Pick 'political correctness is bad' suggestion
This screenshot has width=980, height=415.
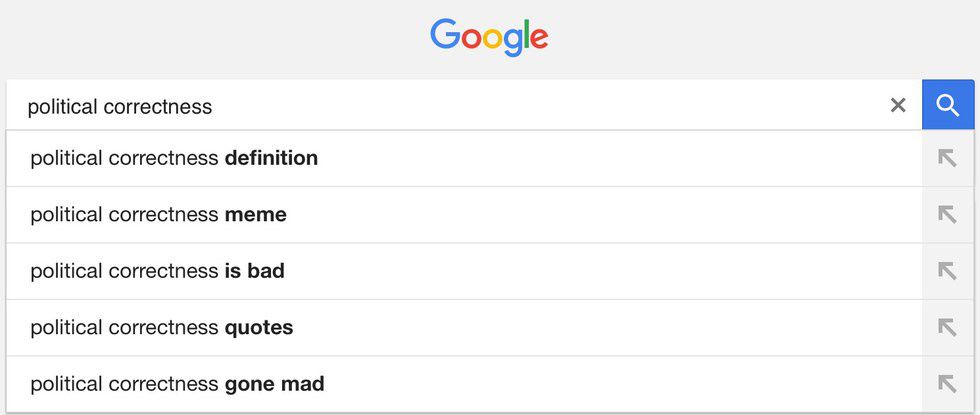pos(157,271)
